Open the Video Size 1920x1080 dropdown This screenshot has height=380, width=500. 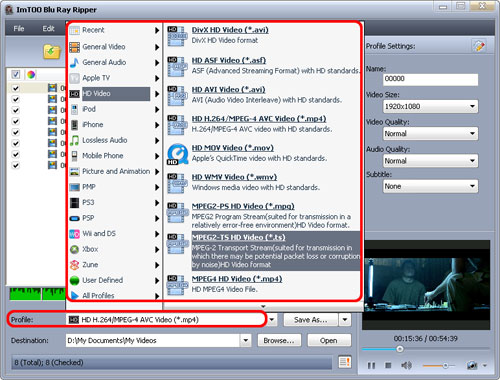point(430,106)
